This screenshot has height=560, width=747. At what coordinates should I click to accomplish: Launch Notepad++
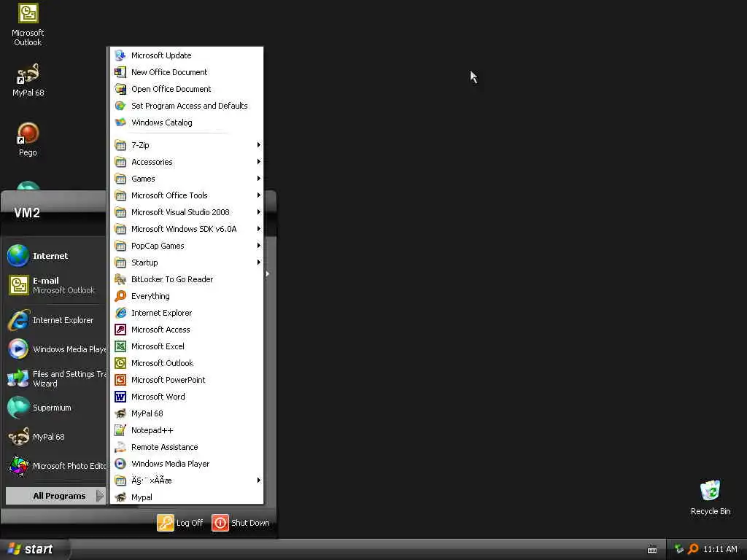(x=186, y=430)
